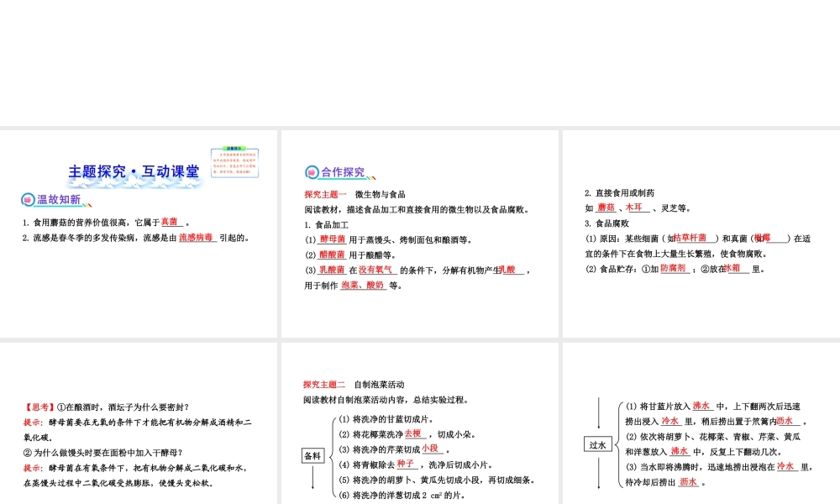Screen dimensions: 840x504
Task: Click 冷水 after 捞出浸入
Action: (669, 421)
